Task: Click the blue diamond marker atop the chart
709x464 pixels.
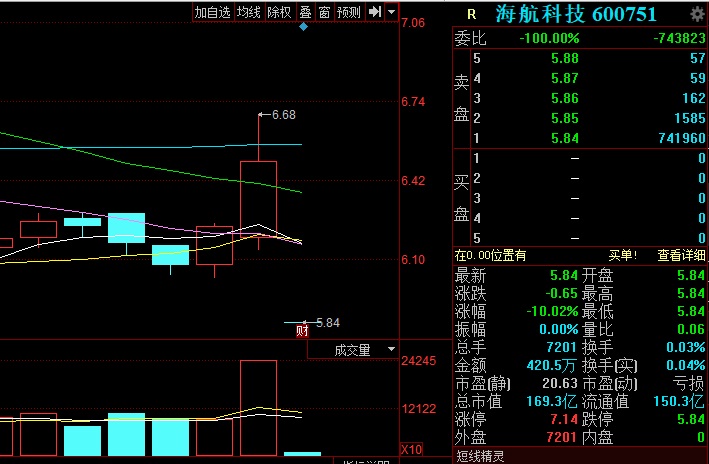Action: pos(304,27)
